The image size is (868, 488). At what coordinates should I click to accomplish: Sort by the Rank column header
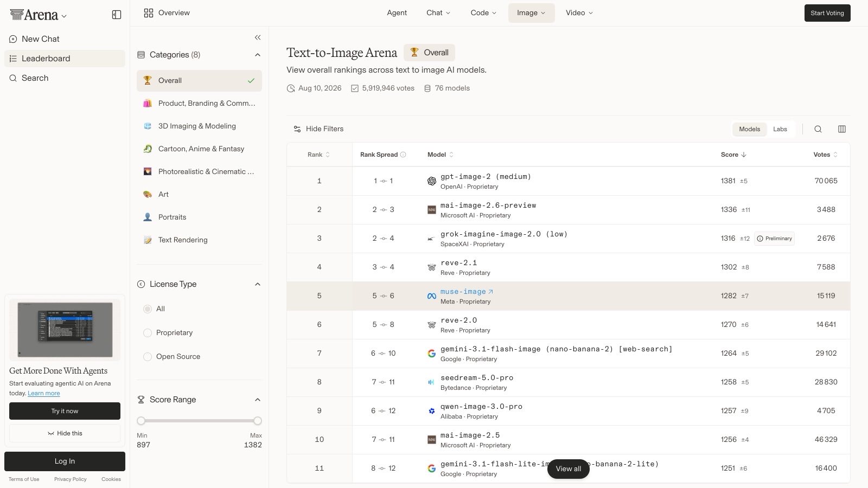(x=319, y=155)
